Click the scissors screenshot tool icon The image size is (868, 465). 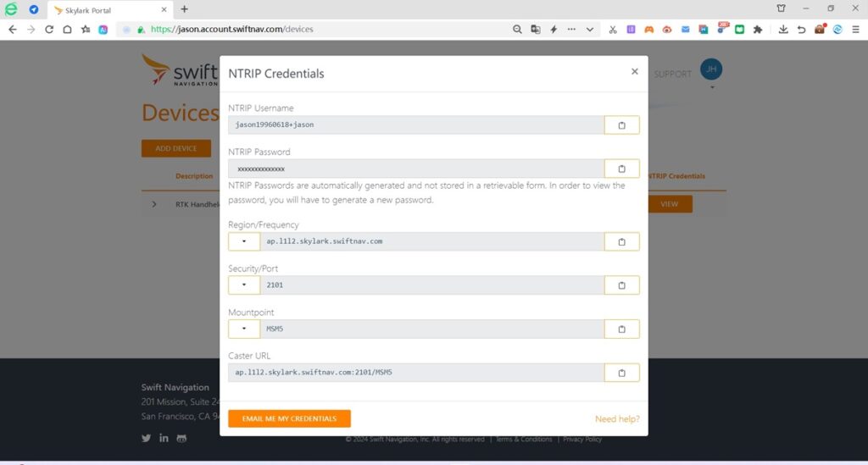coord(613,30)
